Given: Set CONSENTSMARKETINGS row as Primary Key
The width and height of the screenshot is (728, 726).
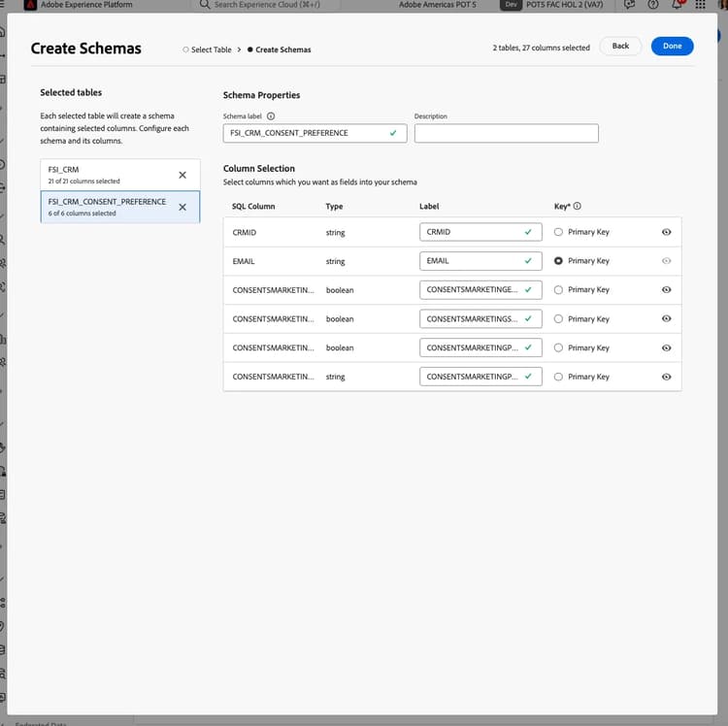Looking at the screenshot, I should [x=558, y=319].
